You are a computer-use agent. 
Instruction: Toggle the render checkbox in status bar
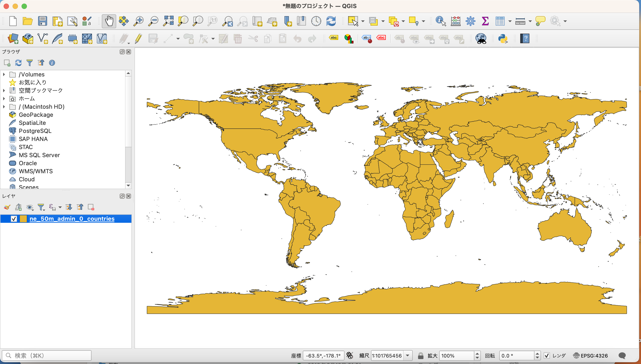coord(547,355)
